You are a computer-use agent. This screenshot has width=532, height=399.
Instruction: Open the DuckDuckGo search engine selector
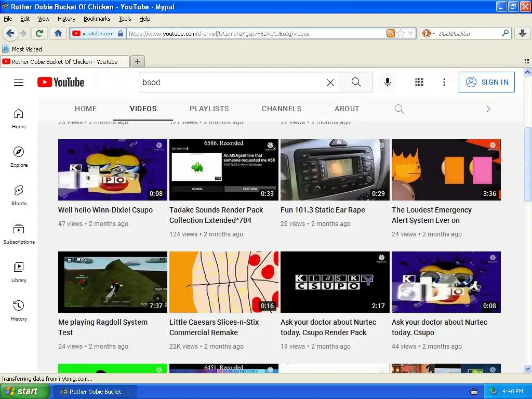click(x=429, y=33)
